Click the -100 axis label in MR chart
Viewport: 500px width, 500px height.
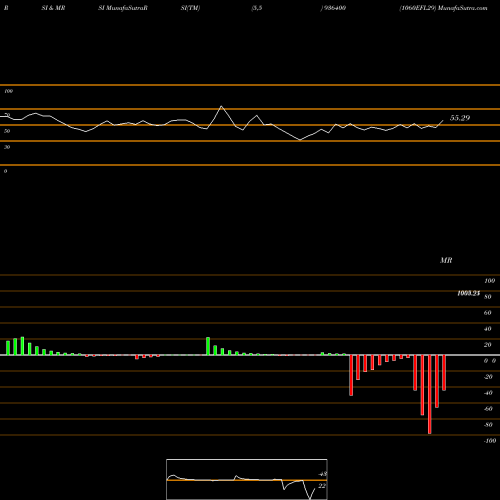pos(490,441)
